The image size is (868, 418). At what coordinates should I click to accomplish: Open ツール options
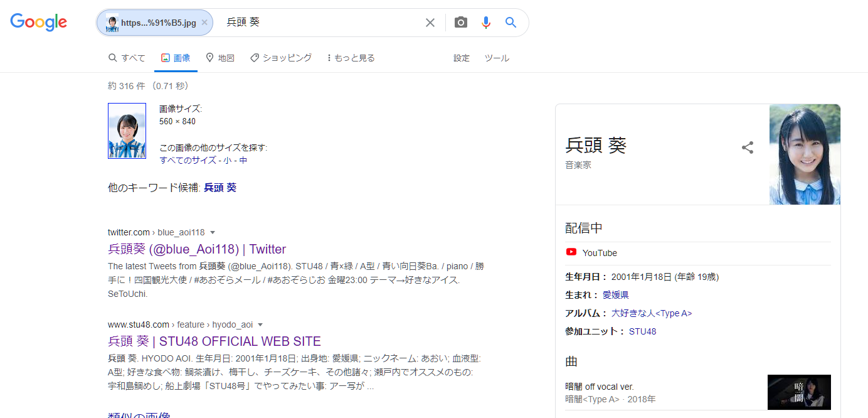point(497,58)
